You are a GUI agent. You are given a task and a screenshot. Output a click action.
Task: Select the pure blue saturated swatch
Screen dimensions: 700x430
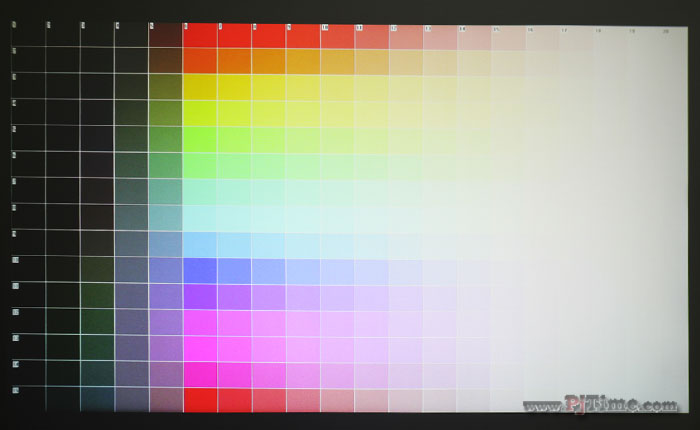pyautogui.click(x=200, y=270)
